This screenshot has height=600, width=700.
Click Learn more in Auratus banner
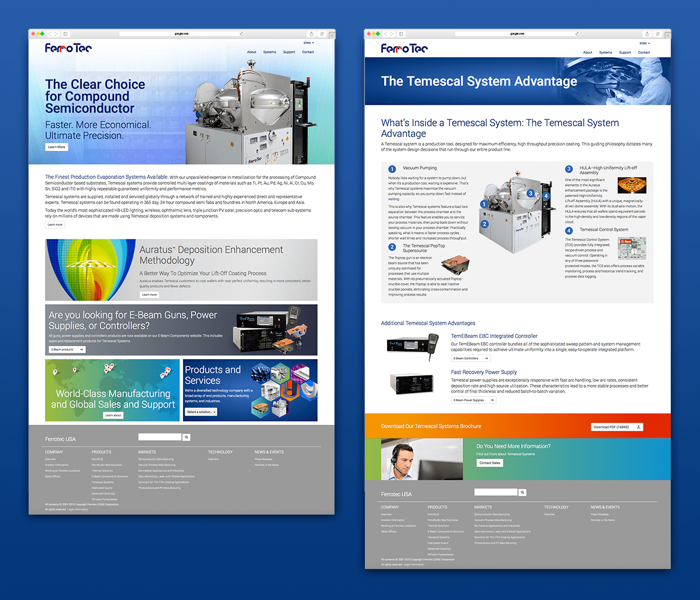click(149, 295)
